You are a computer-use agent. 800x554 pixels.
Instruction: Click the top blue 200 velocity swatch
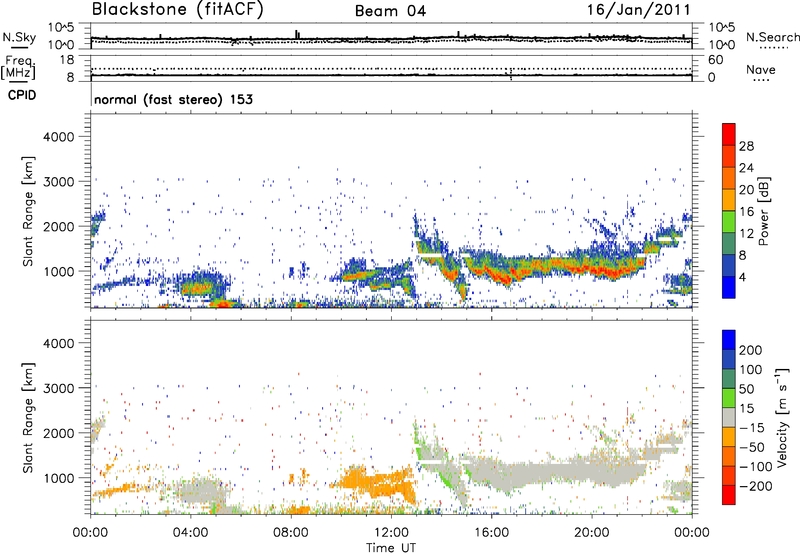729,340
